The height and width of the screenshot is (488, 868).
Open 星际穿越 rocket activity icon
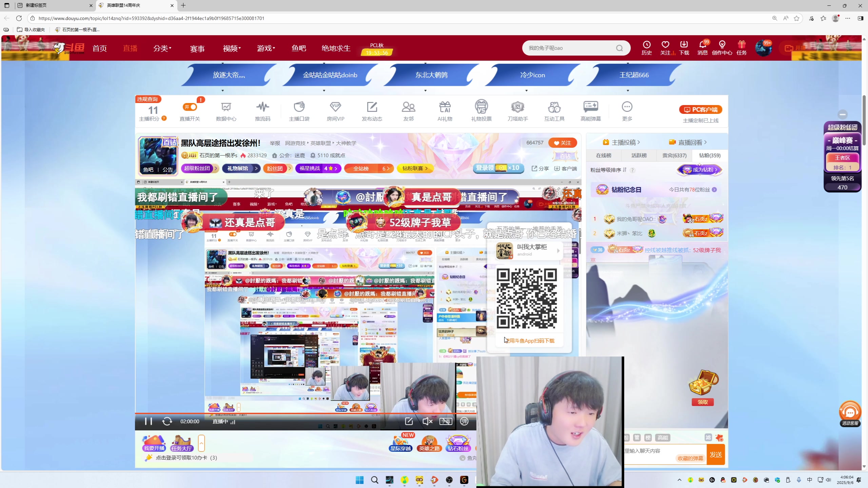[x=400, y=443]
